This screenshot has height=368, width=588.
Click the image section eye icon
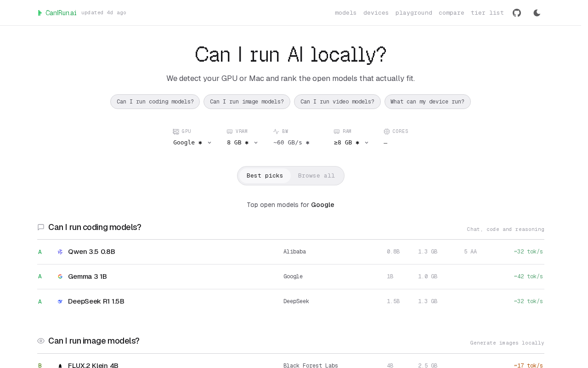click(41, 341)
